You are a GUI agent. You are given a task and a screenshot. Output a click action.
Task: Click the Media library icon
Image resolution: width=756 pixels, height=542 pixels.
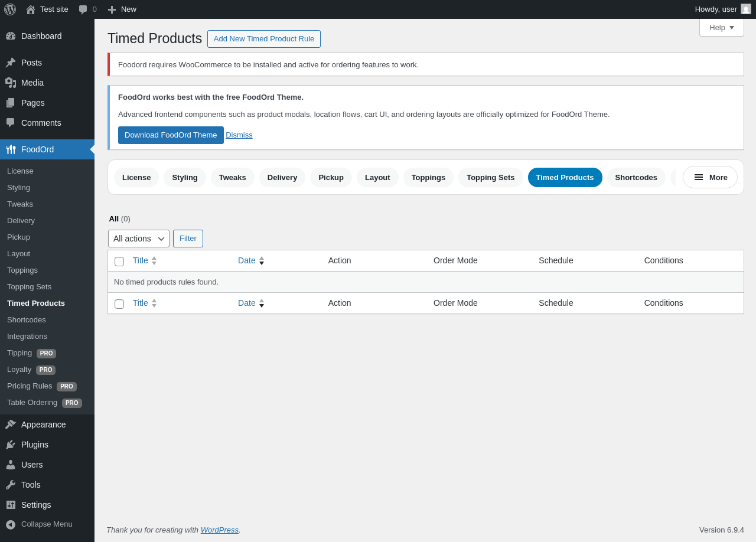pyautogui.click(x=11, y=83)
